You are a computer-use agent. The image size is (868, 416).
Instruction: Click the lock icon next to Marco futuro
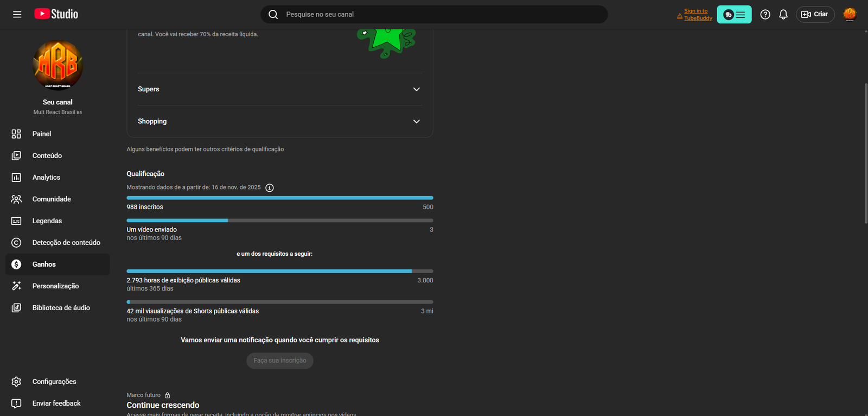coord(168,395)
